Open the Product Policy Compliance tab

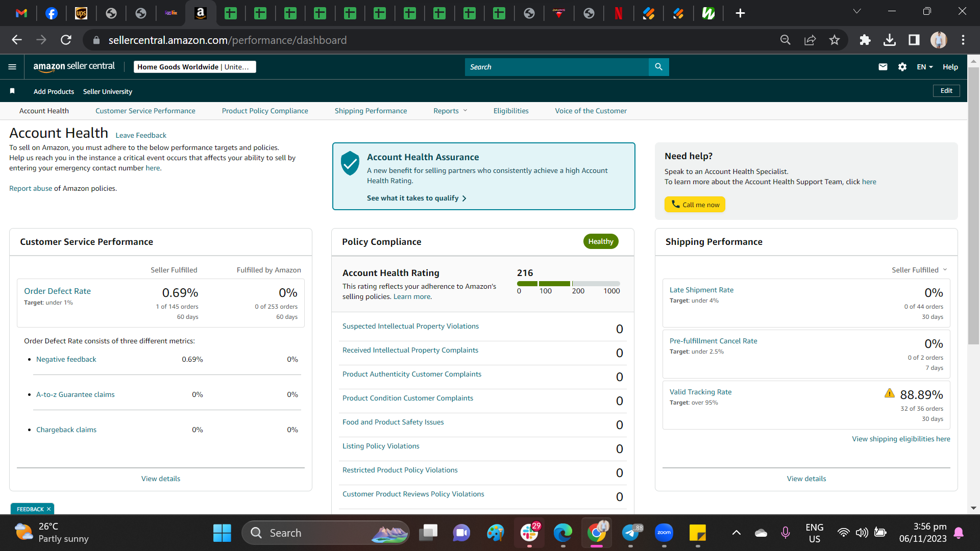(265, 111)
